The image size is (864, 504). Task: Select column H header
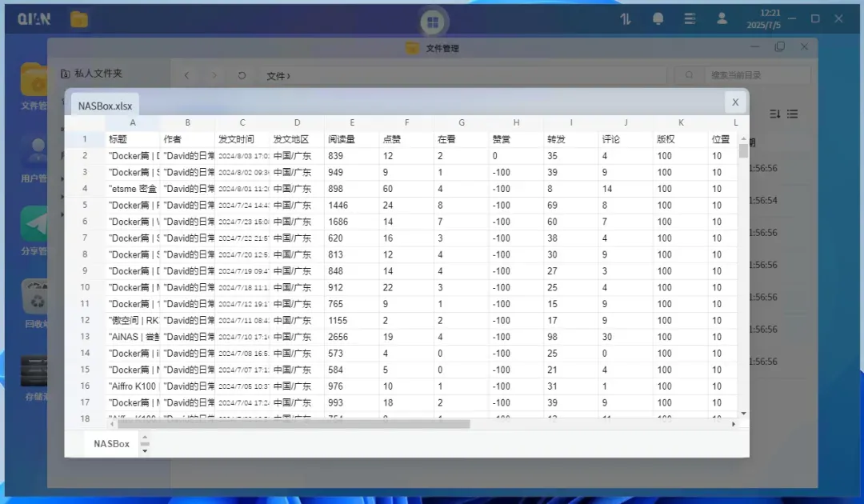pyautogui.click(x=516, y=122)
